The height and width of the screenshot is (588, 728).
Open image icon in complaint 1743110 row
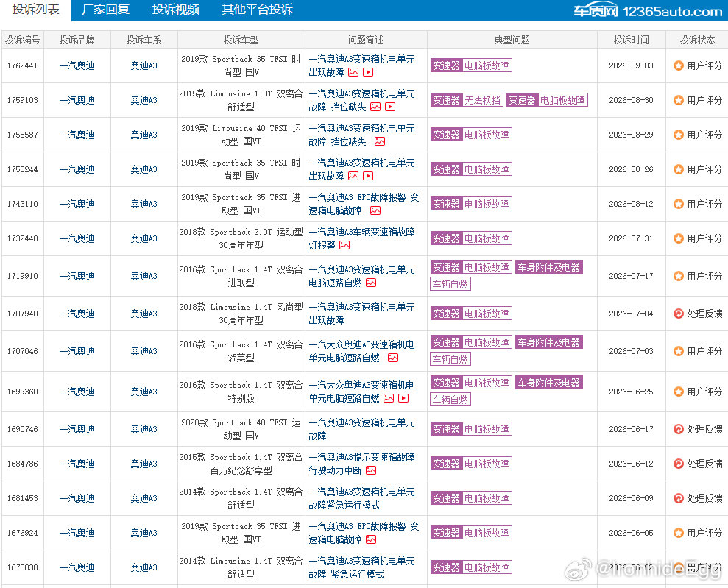point(375,210)
